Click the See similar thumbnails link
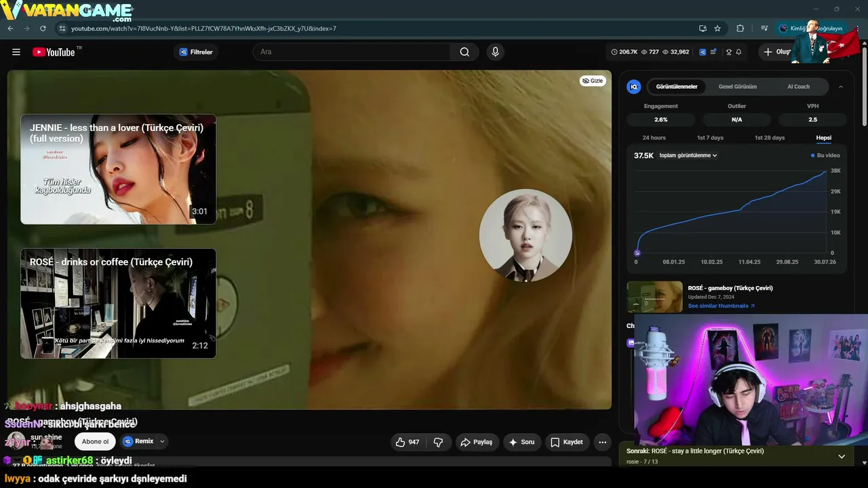 point(721,306)
